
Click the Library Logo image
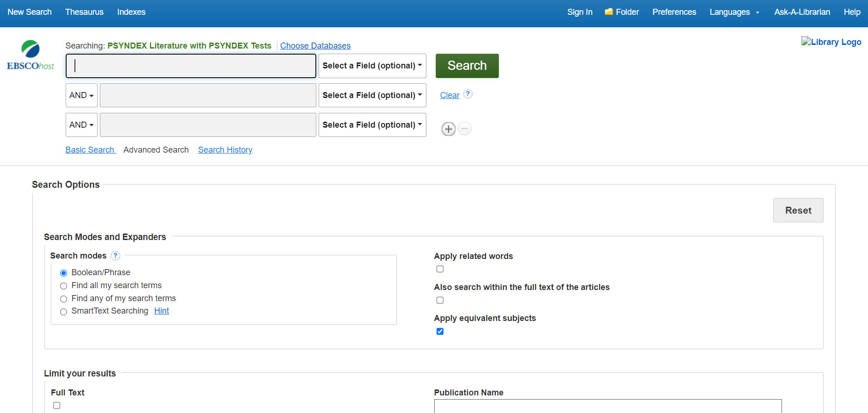pos(831,42)
